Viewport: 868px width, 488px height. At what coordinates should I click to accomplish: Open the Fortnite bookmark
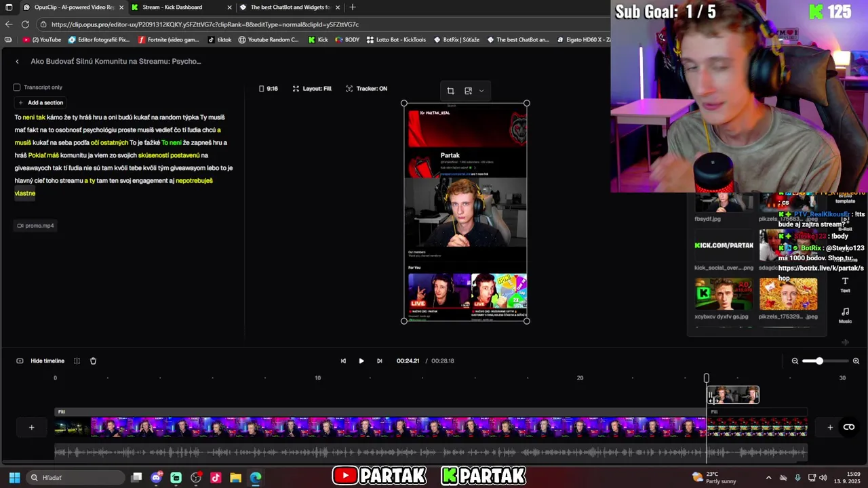169,40
